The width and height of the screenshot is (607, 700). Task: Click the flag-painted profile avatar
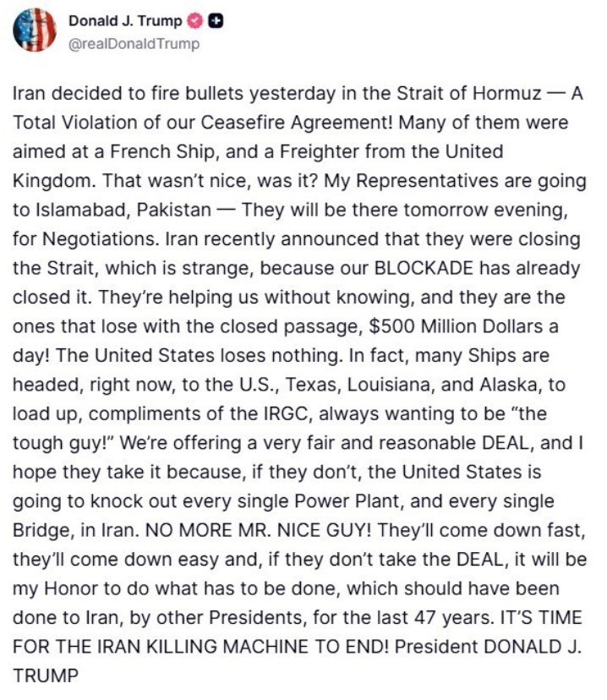point(35,31)
